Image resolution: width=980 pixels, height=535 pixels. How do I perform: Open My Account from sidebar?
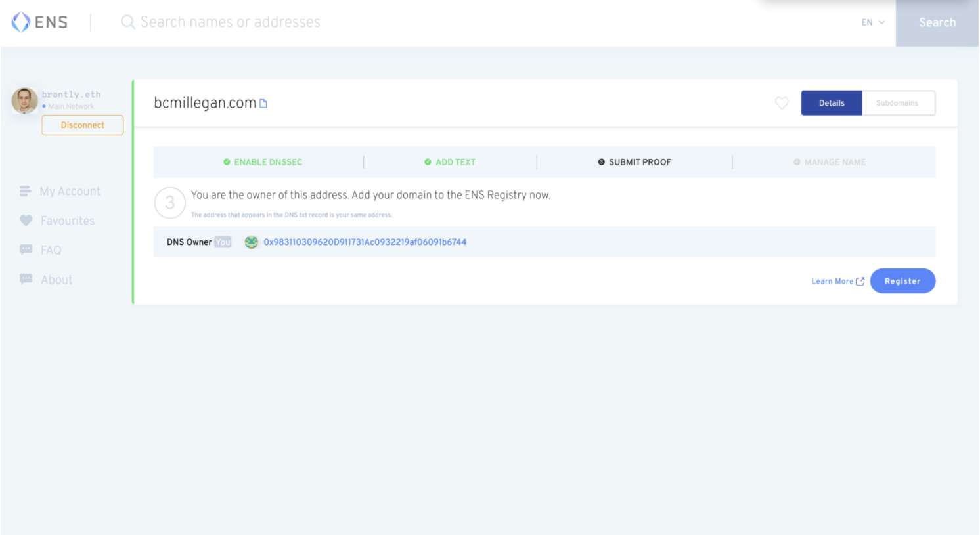tap(70, 191)
